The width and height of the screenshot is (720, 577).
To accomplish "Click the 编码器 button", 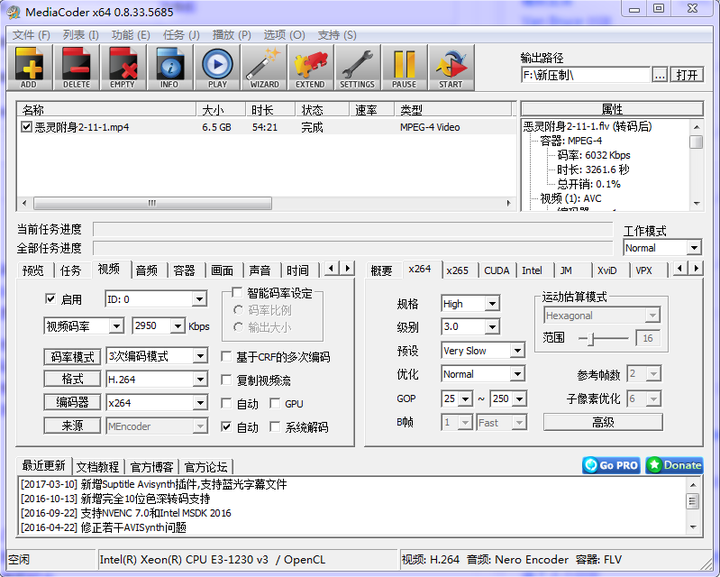I will click(72, 403).
